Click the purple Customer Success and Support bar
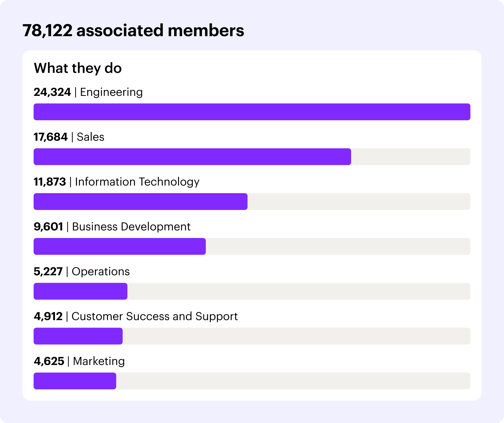This screenshot has height=423, width=504. point(78,336)
